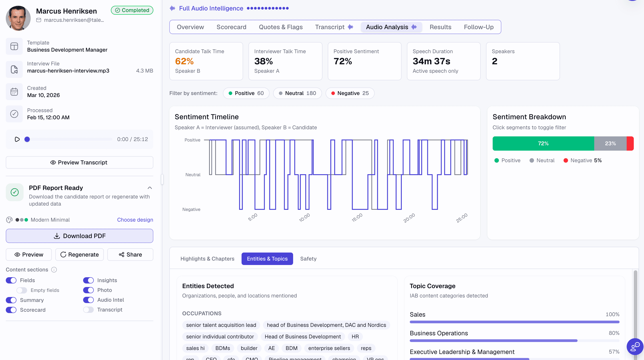Click the email icon beside Marcus's address

pos(39,20)
